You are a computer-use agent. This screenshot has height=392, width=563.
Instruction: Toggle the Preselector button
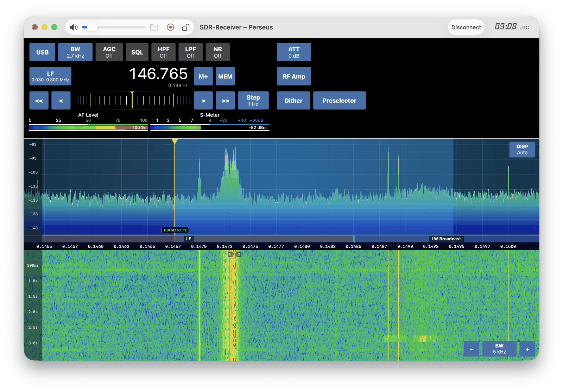pyautogui.click(x=340, y=101)
